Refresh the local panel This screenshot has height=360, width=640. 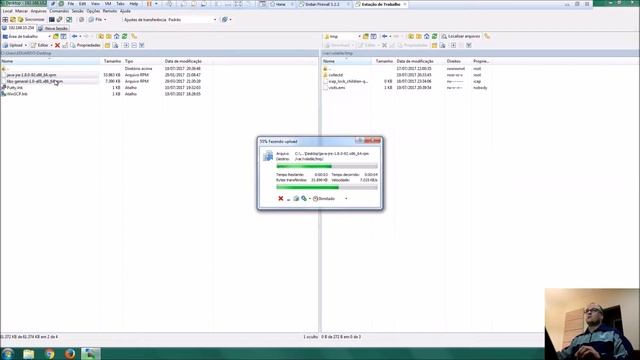[x=124, y=36]
